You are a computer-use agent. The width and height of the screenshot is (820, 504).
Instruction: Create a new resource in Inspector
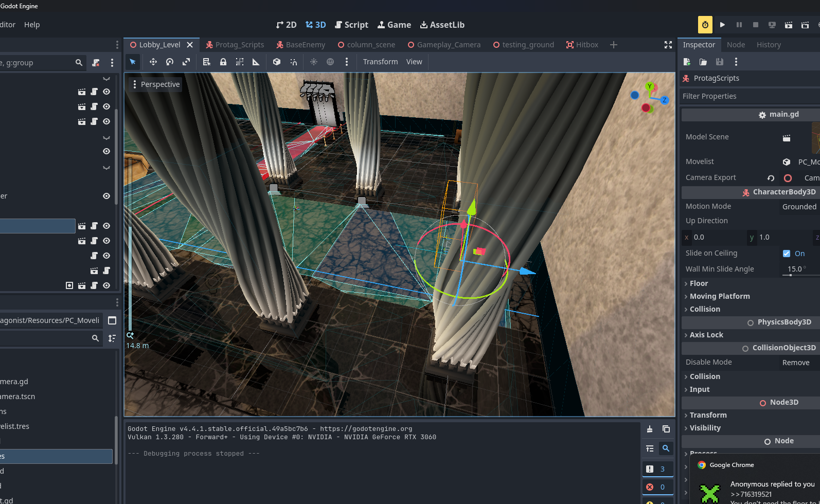[x=687, y=62]
